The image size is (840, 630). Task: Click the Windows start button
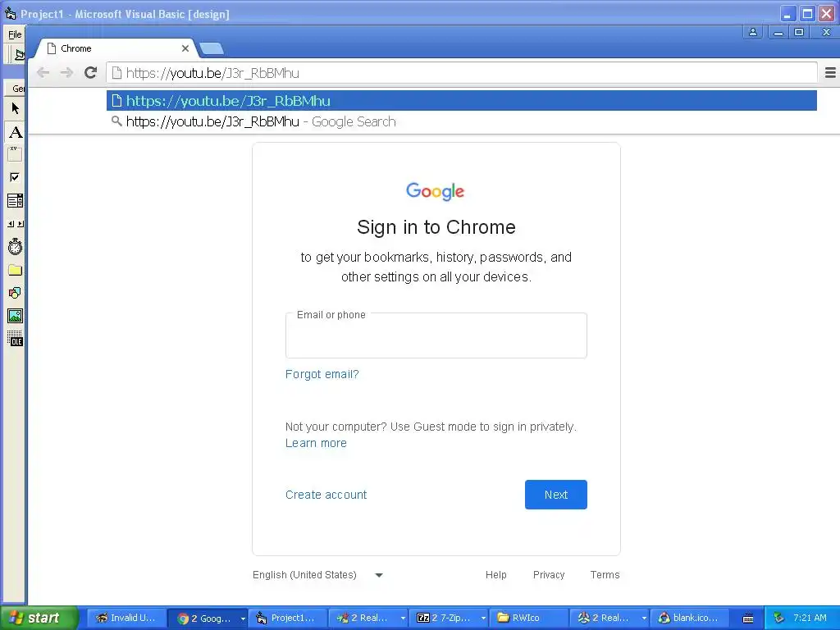39,618
